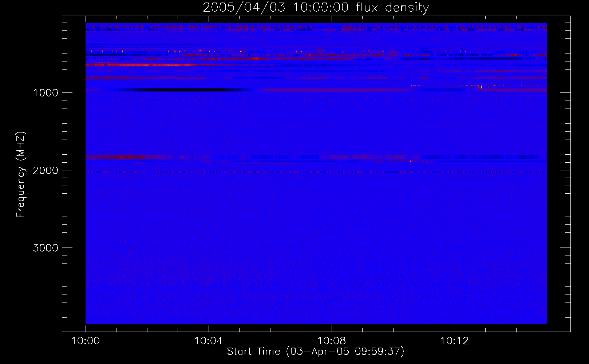Select the "10:00" time tick label
Viewport: 589px width, 364px height.
coord(86,341)
